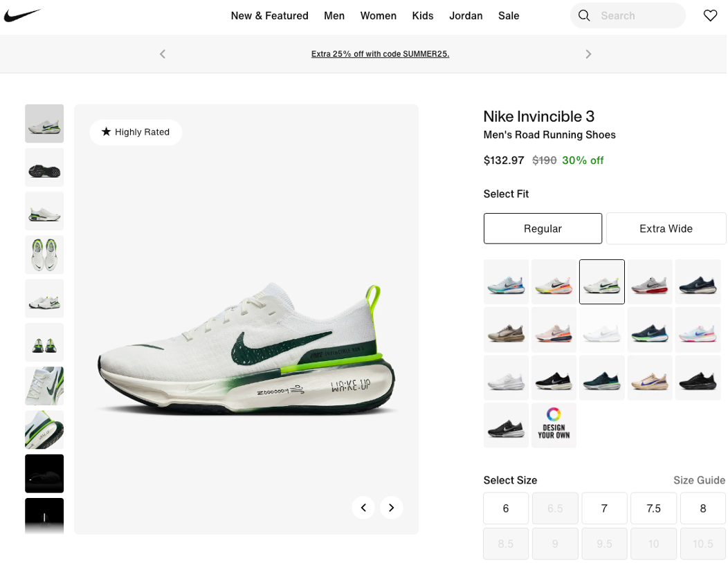View the side profile first thumbnail
This screenshot has height=563, width=728.
coord(44,124)
